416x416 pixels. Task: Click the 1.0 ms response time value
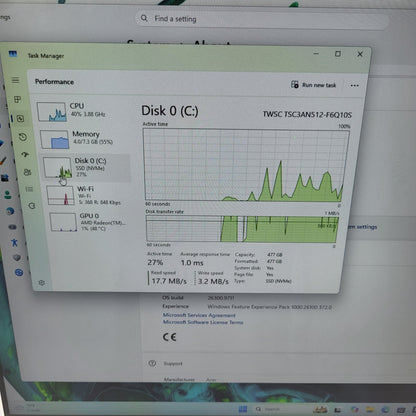tap(192, 263)
